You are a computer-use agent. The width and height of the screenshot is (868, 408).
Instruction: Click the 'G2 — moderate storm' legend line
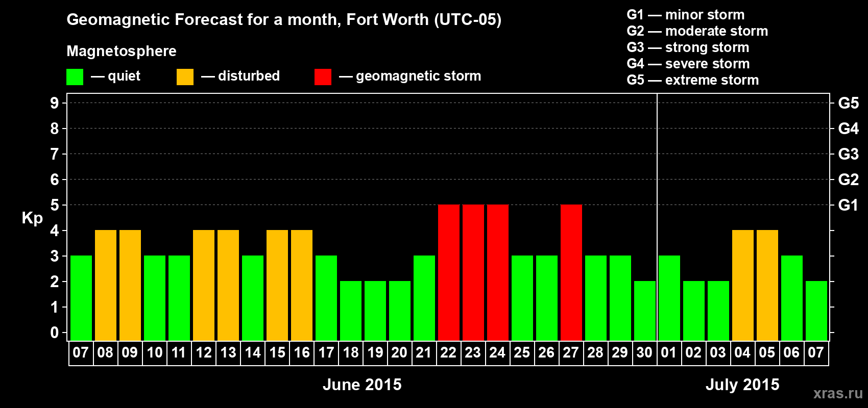coord(697,31)
